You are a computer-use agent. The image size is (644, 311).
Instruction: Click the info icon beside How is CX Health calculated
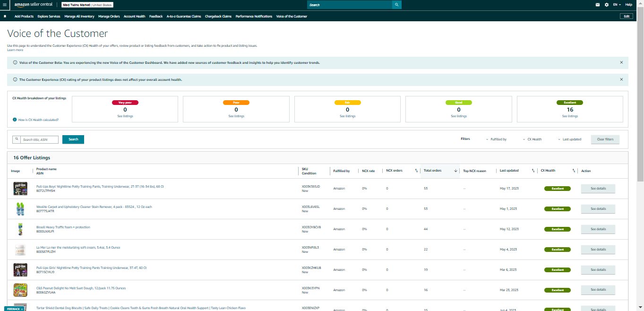coord(15,120)
